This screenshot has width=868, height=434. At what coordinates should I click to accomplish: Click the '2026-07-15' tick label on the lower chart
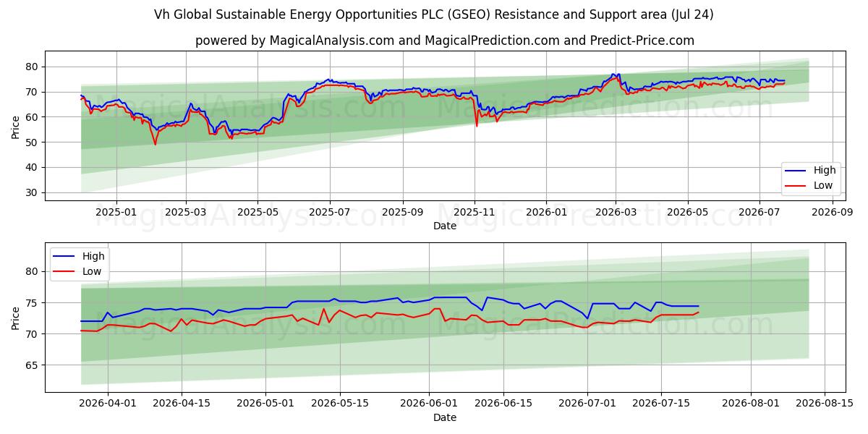pyautogui.click(x=661, y=403)
